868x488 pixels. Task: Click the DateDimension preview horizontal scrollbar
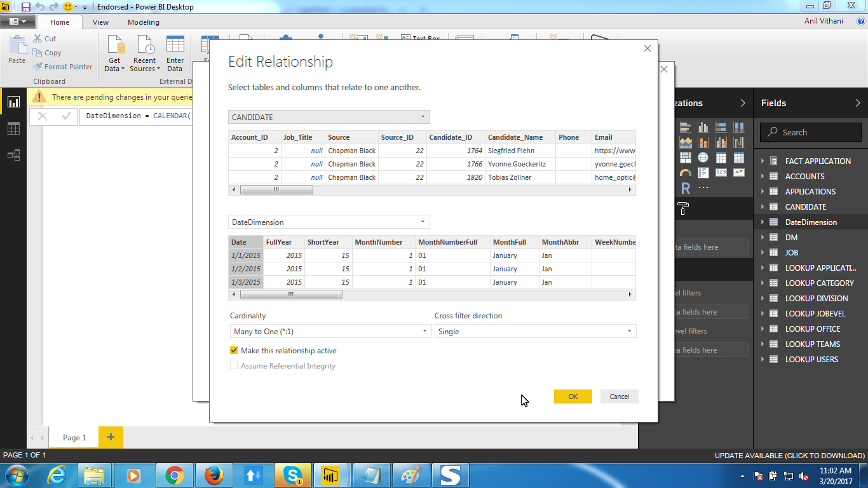[291, 295]
